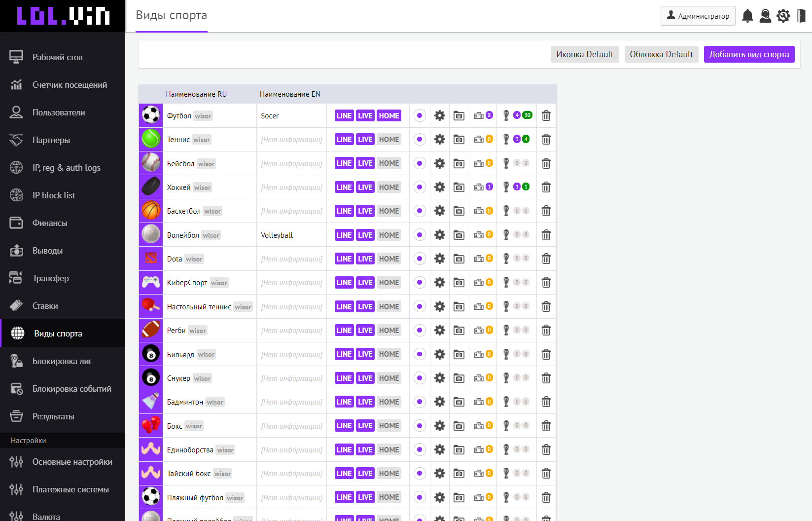Viewport: 812px width, 521px height.
Task: Click the Иконка Default button
Action: (x=584, y=54)
